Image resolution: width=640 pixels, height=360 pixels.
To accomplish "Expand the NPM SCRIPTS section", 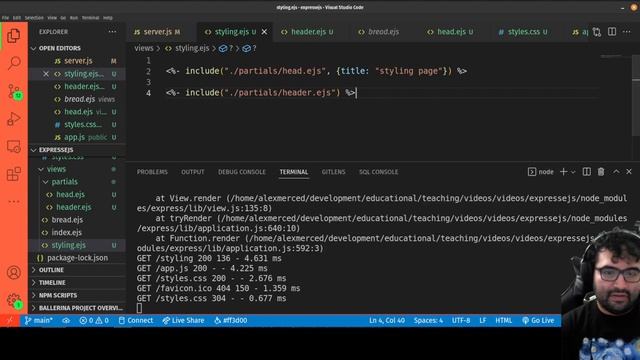I will (78, 295).
